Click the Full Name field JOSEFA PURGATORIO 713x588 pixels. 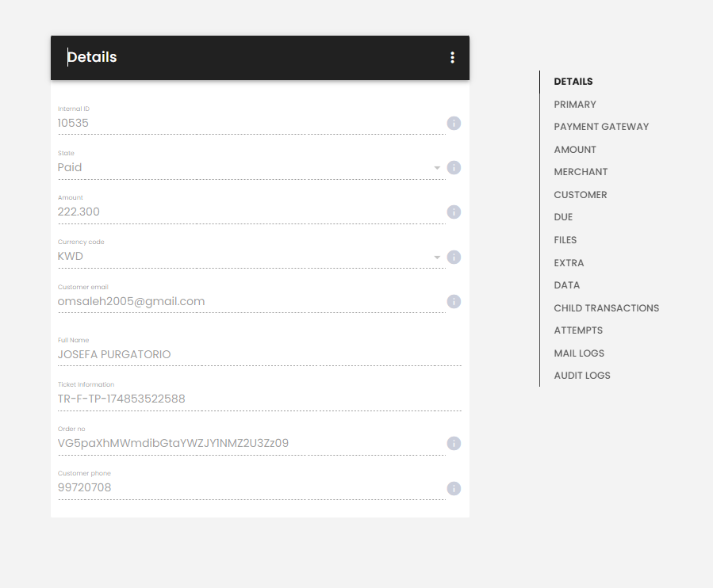259,354
